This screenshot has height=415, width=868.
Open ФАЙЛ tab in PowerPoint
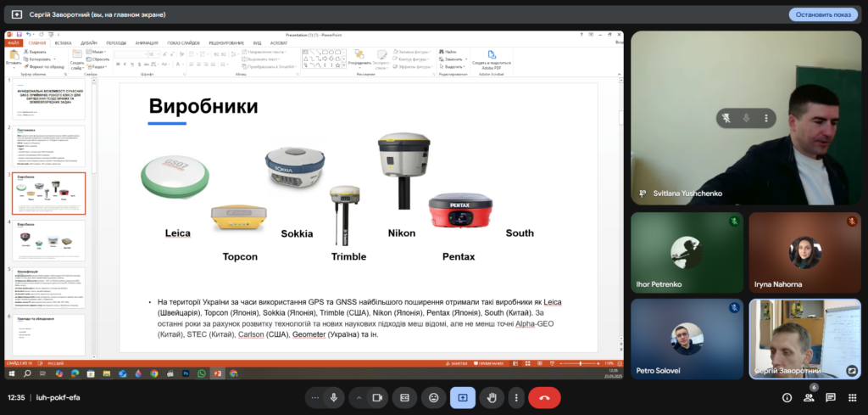(14, 42)
